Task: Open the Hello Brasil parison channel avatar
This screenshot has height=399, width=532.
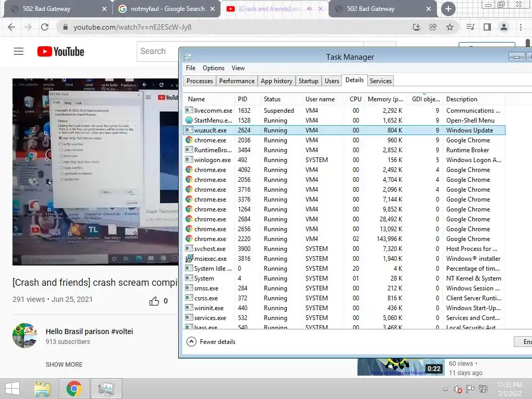Action: (25, 336)
